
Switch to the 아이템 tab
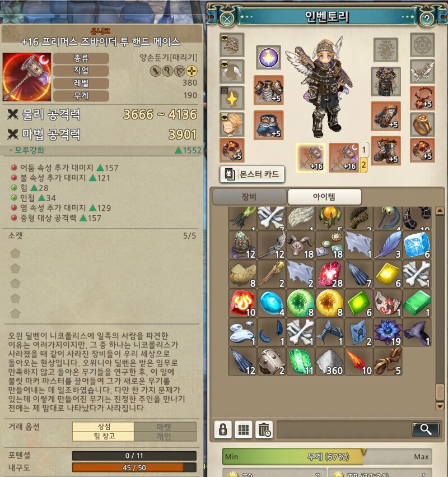coord(324,197)
